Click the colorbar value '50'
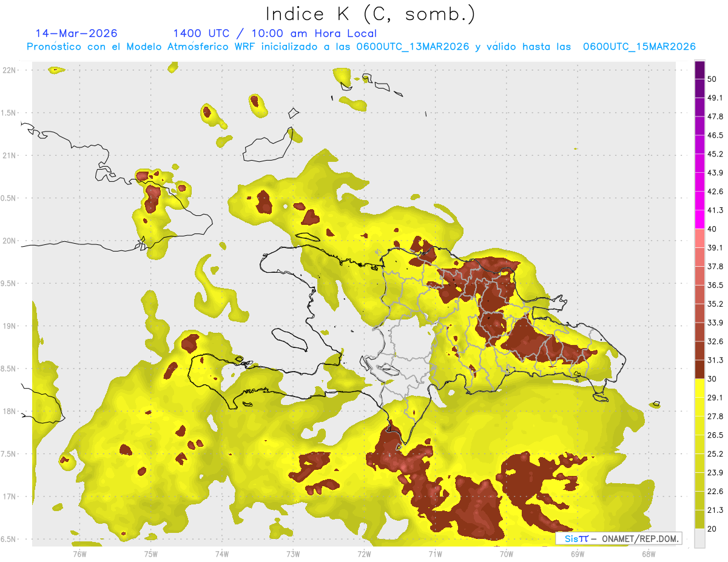 click(x=712, y=79)
